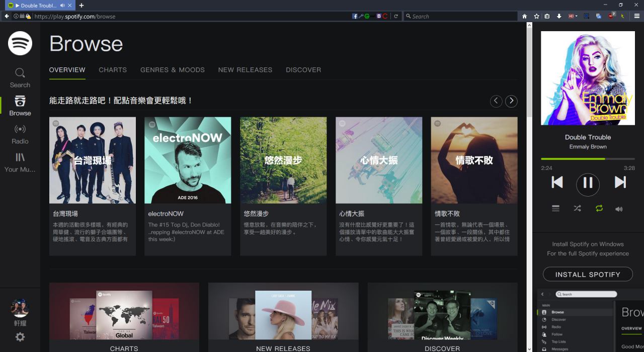Click the browser search field

click(x=460, y=16)
